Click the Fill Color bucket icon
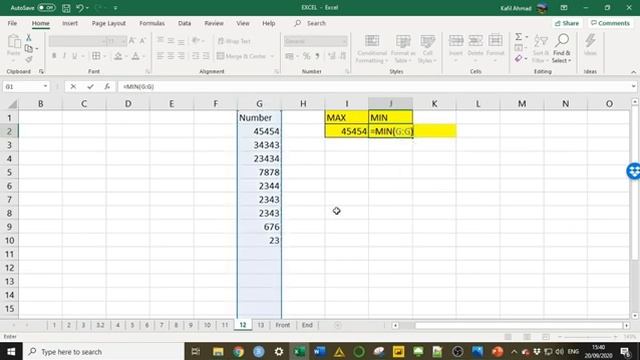Viewport: 640px width, 360px height. (x=118, y=56)
